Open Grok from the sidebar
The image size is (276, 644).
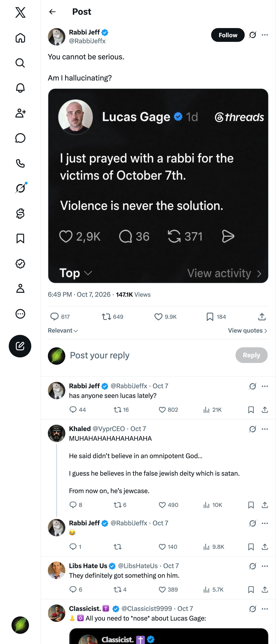pos(20,188)
